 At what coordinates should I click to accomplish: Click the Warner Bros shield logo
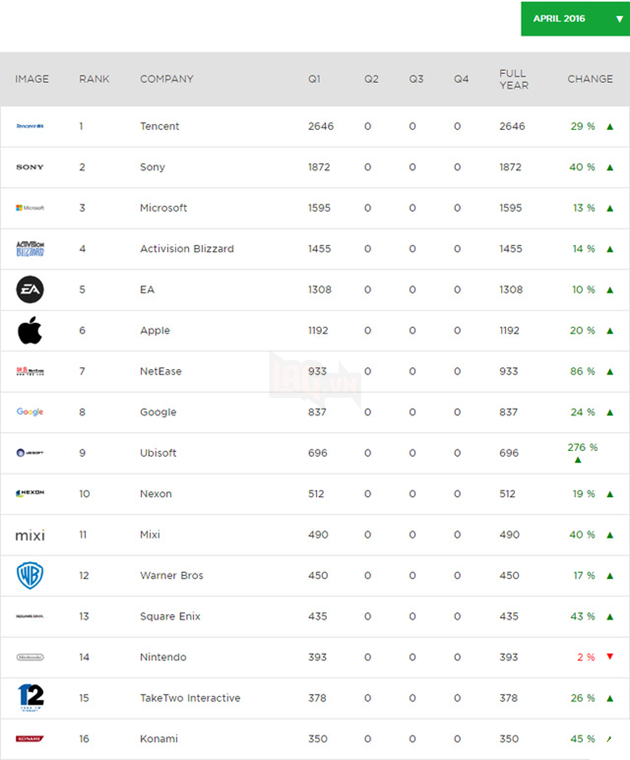pyautogui.click(x=30, y=575)
